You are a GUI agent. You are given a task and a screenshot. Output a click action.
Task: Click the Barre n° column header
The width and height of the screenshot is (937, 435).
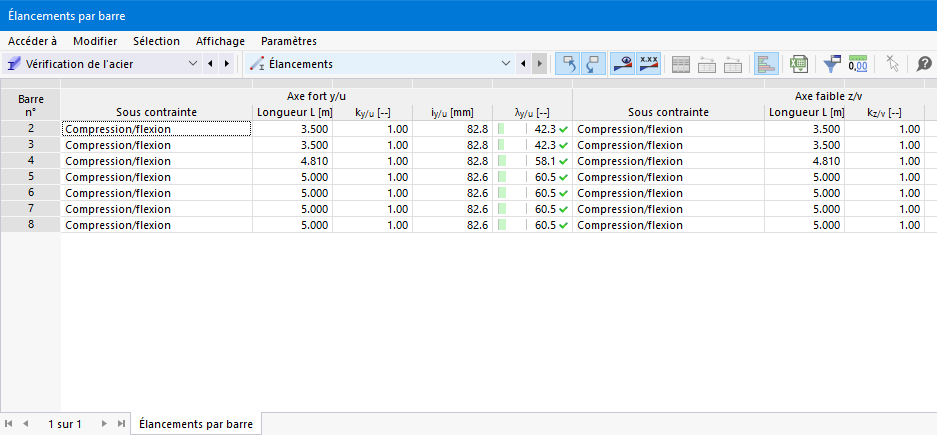30,105
